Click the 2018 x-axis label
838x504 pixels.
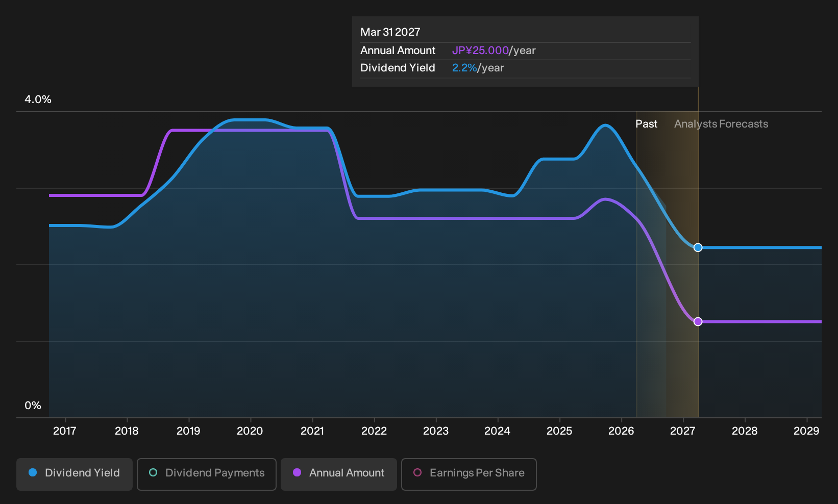[127, 431]
